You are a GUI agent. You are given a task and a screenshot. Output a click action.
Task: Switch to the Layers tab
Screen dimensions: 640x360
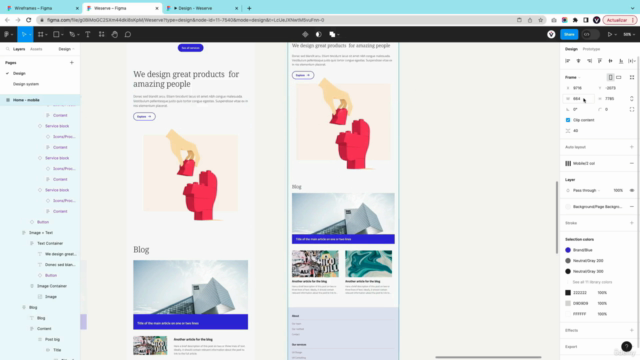click(19, 49)
